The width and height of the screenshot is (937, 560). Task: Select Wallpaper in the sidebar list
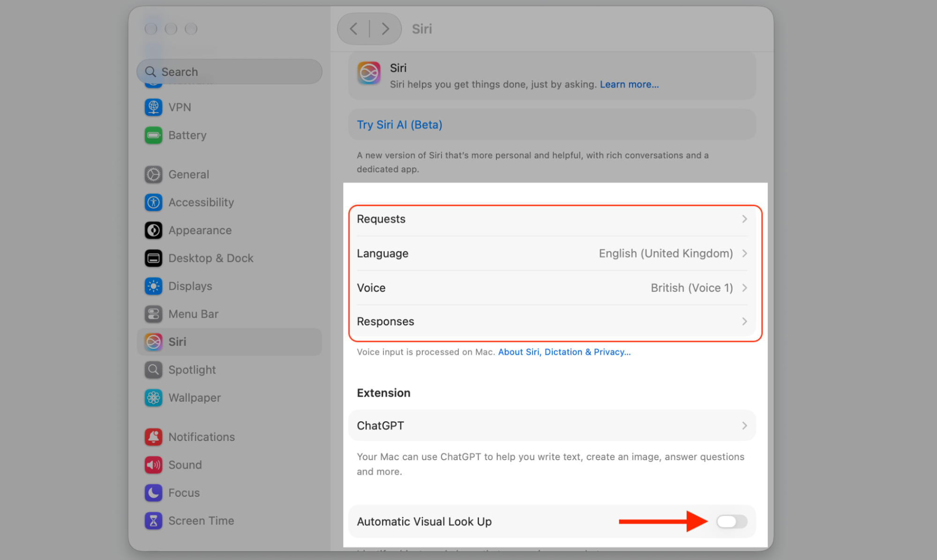coord(229,398)
